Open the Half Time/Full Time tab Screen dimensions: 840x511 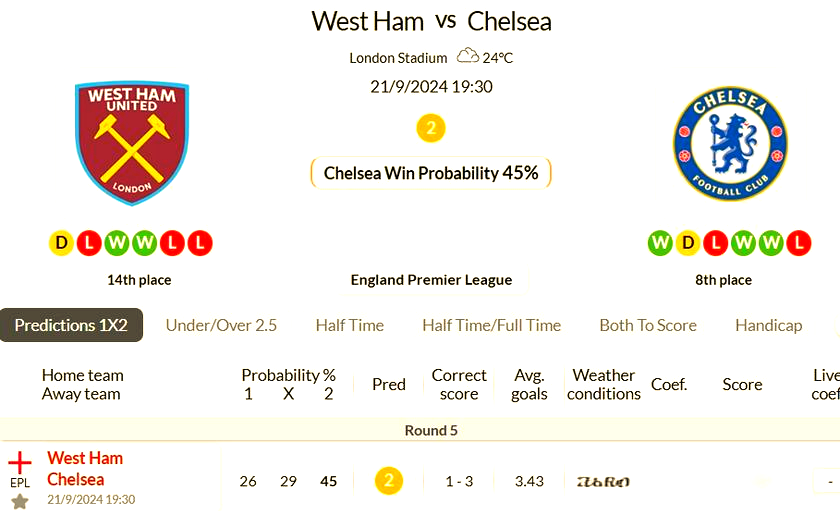click(491, 325)
